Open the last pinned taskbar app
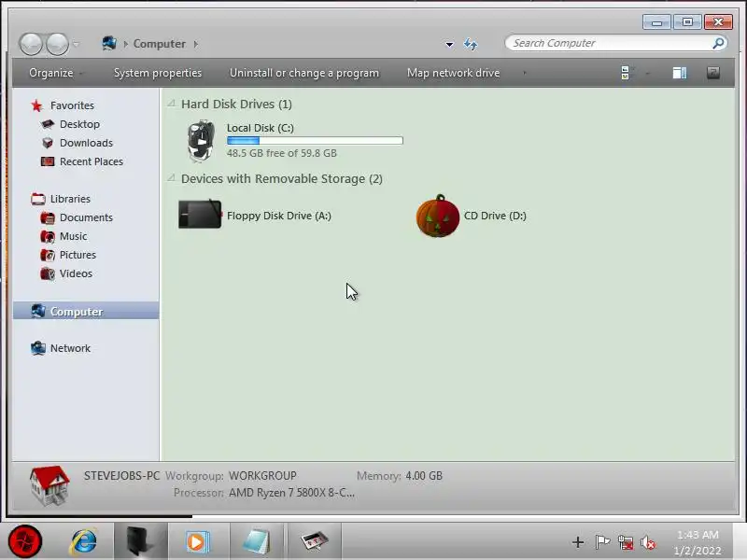Image resolution: width=747 pixels, height=560 pixels. click(315, 541)
